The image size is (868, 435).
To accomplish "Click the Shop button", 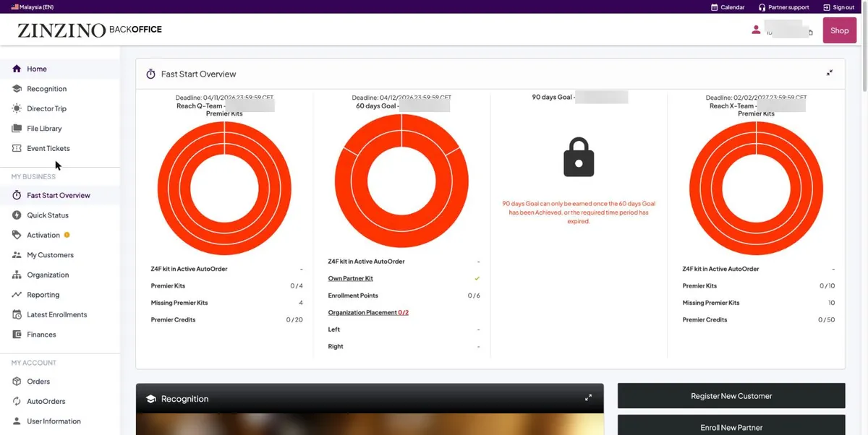I will (840, 30).
